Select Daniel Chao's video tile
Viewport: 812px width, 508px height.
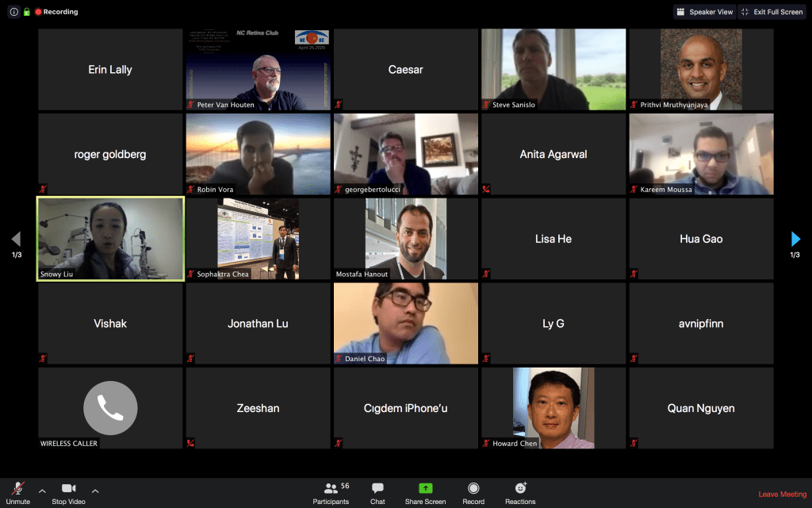[x=405, y=323]
